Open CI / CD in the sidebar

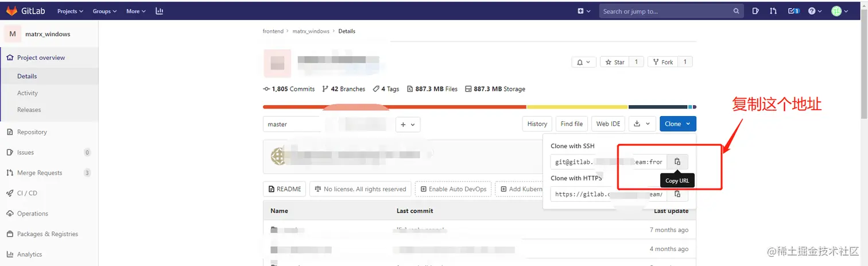27,193
